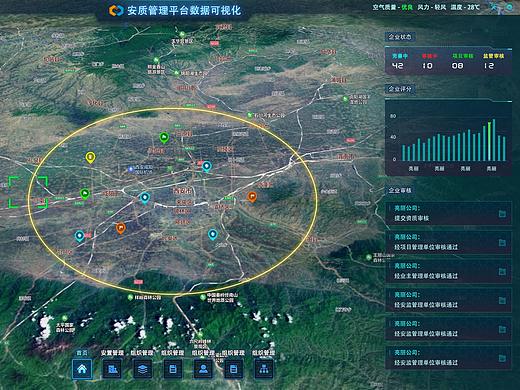Click the 西安市 label on the map
The height and width of the screenshot is (390, 520).
182,191
